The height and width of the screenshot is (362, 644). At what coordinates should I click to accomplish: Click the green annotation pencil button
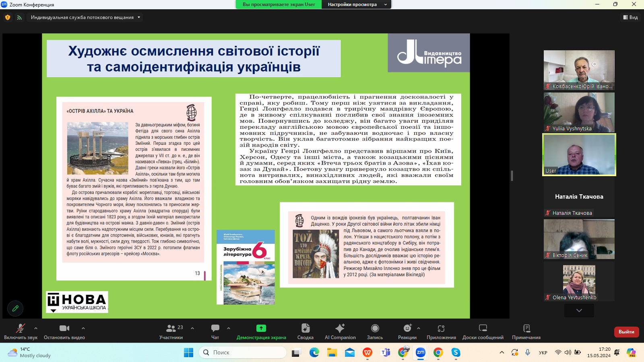tap(15, 309)
